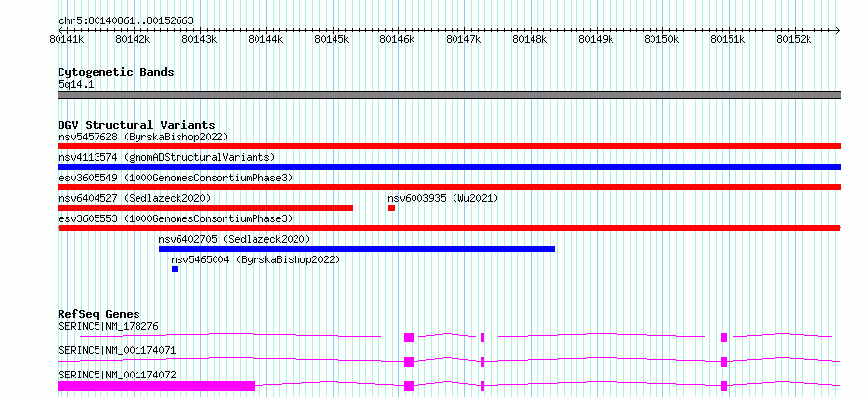
Task: Click the 80142k ruler tick label
Action: coord(133,39)
